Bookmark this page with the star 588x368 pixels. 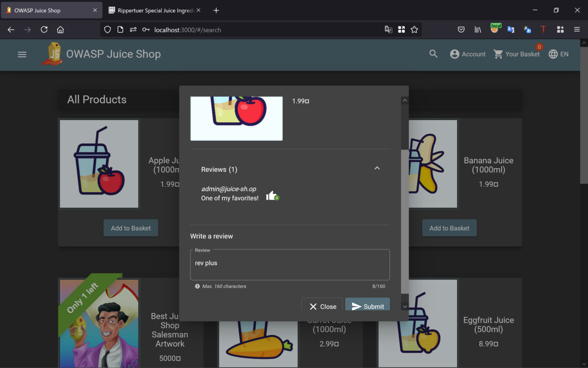(x=415, y=30)
